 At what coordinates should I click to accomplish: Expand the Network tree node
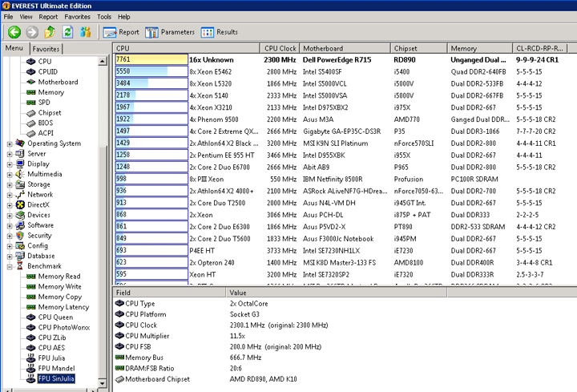[10, 195]
